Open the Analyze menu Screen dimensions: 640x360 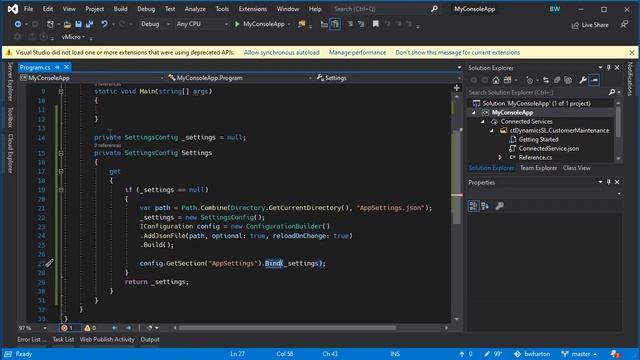click(195, 9)
